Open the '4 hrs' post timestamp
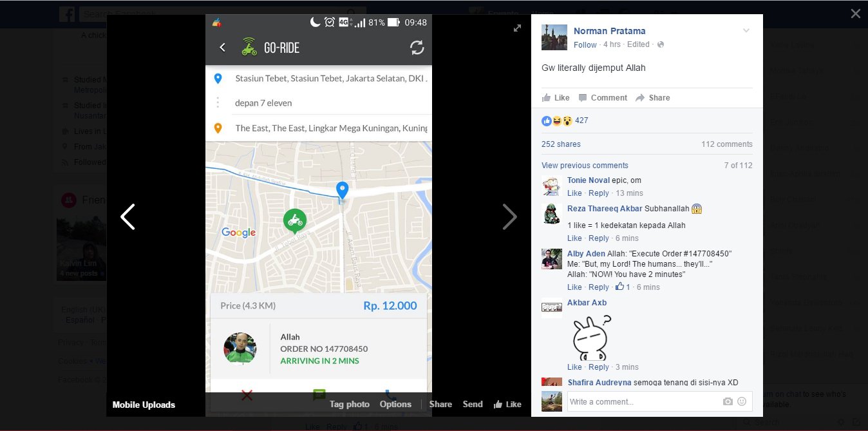Screen dimensions: 868x431 coord(612,44)
